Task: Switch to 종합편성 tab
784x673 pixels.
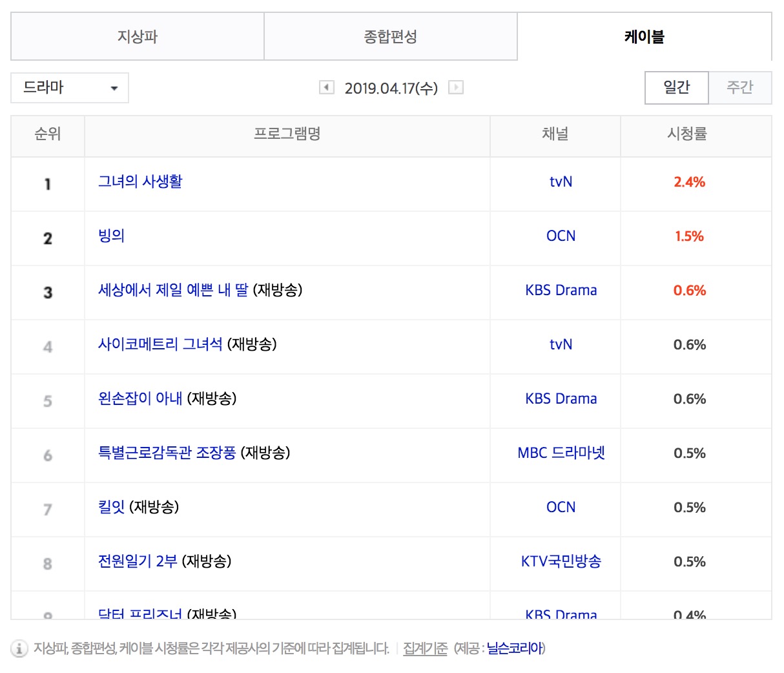Action: [x=391, y=36]
